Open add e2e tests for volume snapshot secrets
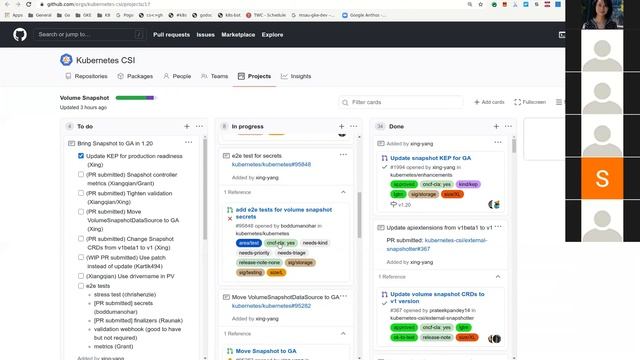 [x=284, y=213]
